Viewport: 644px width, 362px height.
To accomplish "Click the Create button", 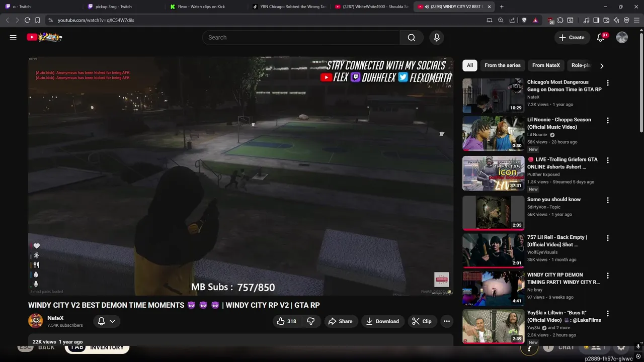I will 572,37.
